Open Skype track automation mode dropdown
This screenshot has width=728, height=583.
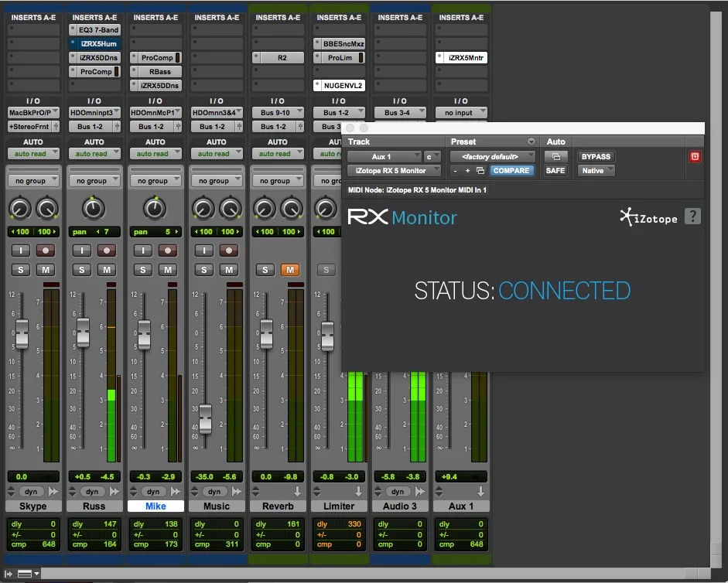(33, 154)
